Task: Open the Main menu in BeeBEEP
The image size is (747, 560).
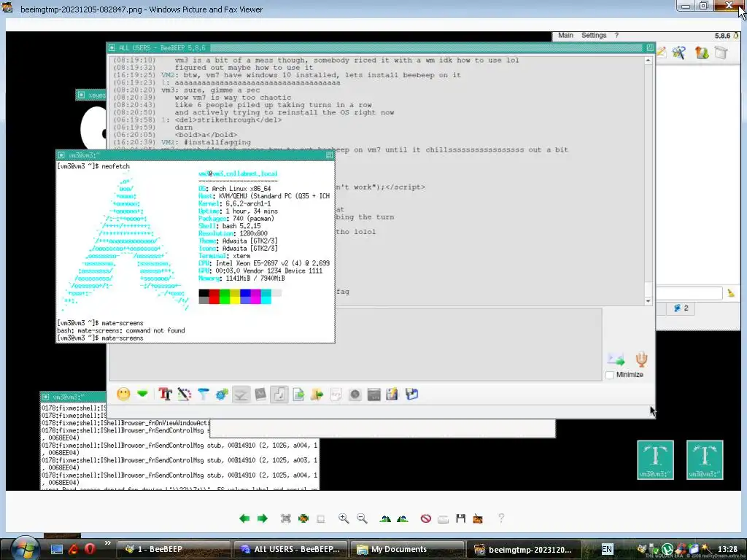Action: tap(565, 35)
